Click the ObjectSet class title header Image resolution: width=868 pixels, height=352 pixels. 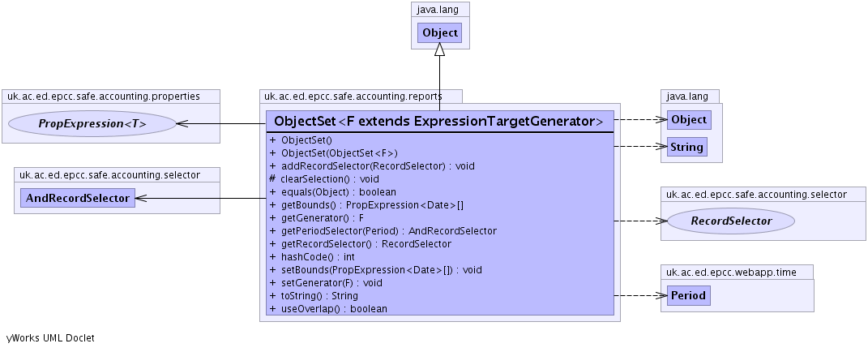(438, 122)
